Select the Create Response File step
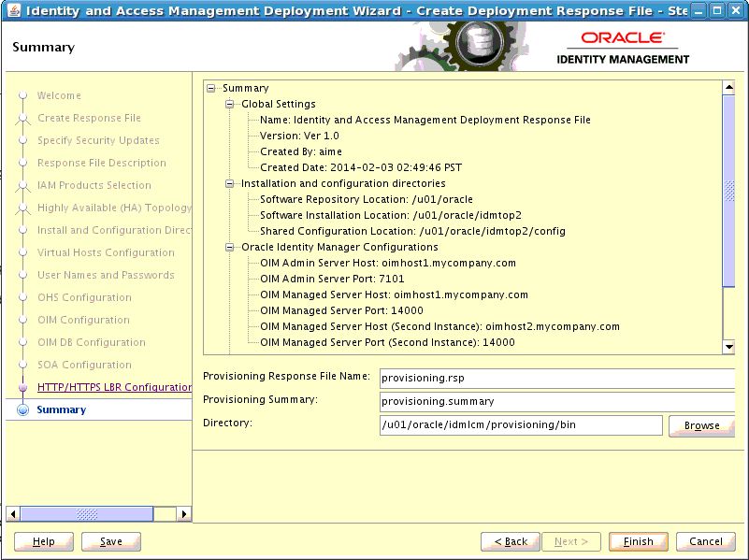749x560 pixels. (90, 118)
